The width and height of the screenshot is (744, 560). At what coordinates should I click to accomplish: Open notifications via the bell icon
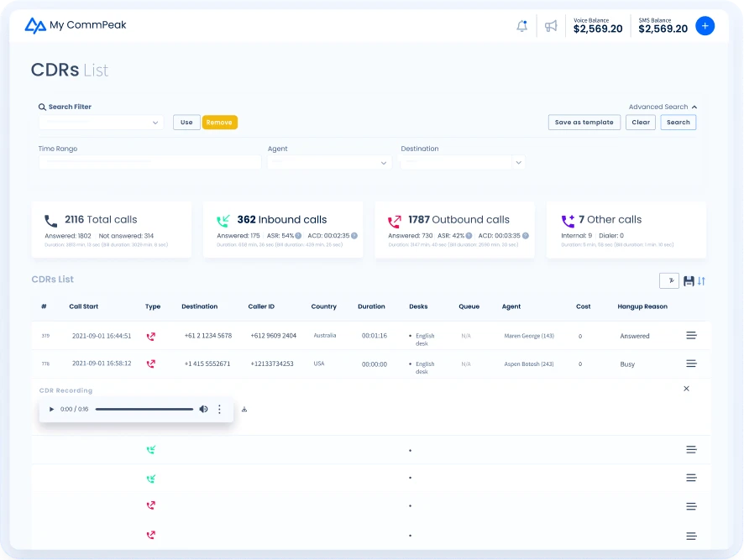[521, 25]
